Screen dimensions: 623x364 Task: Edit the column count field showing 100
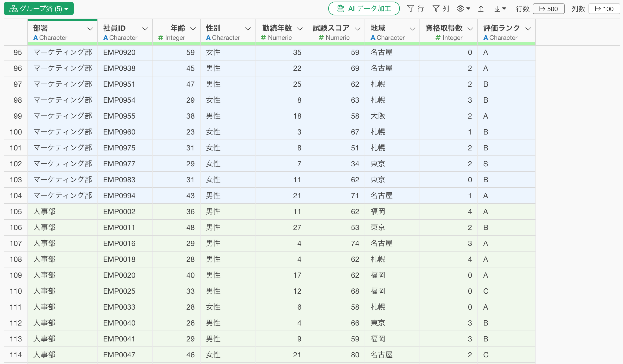click(604, 9)
